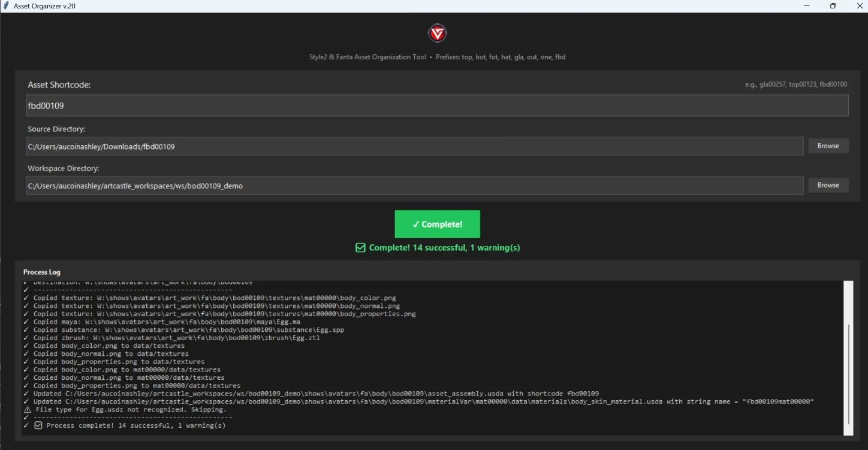Click the green Complete! button
The width and height of the screenshot is (868, 450).
(x=438, y=224)
